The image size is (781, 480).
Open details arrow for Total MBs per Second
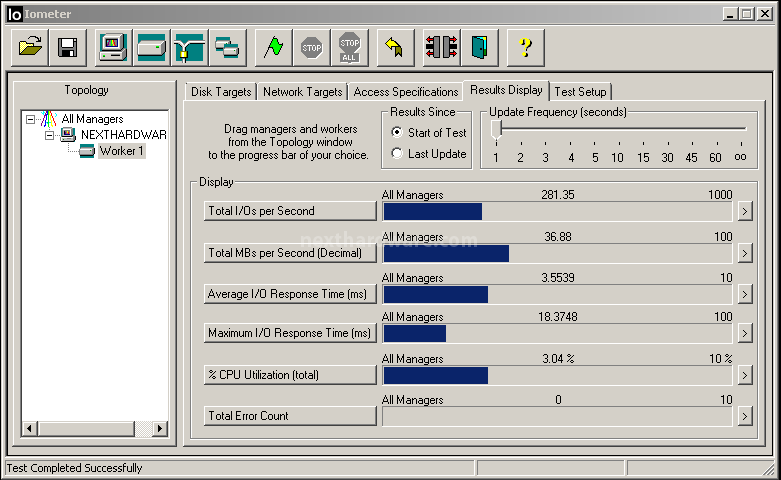[745, 253]
